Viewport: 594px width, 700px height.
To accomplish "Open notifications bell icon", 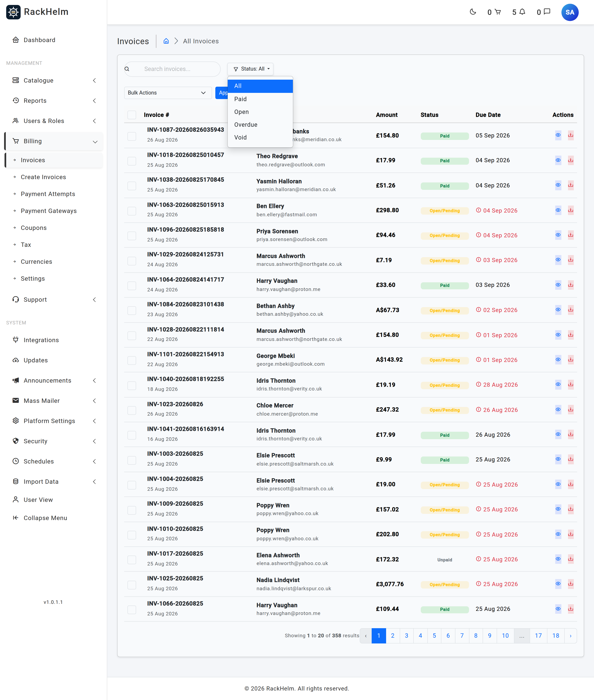I will 522,12.
